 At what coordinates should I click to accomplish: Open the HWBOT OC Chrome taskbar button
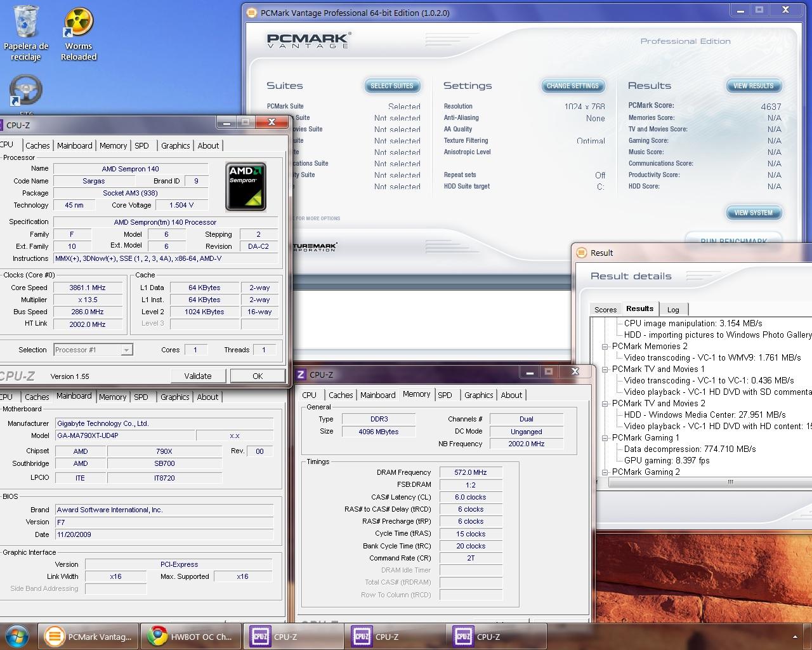pyautogui.click(x=190, y=637)
